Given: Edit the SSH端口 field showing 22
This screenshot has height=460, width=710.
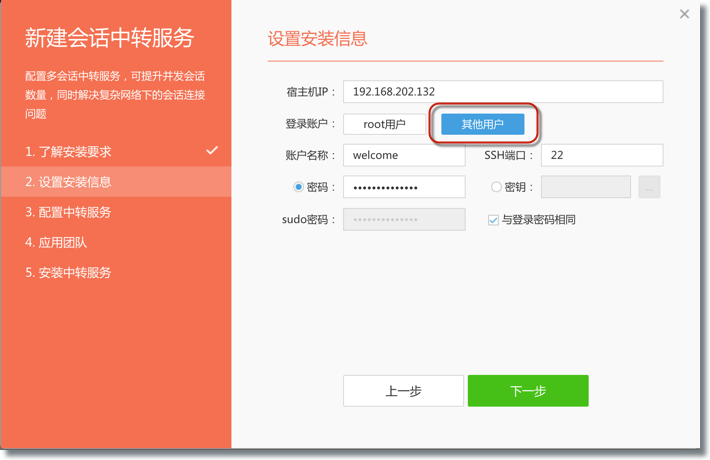Looking at the screenshot, I should 601,155.
